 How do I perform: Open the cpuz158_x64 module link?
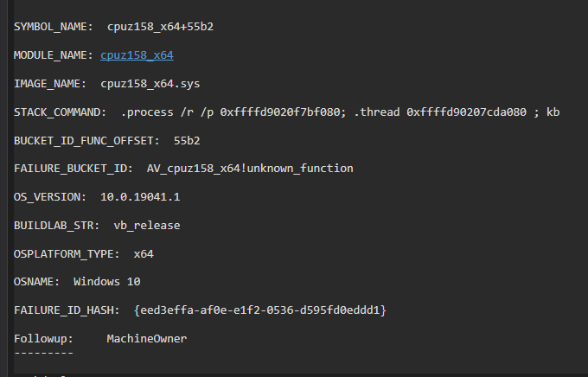click(x=137, y=55)
